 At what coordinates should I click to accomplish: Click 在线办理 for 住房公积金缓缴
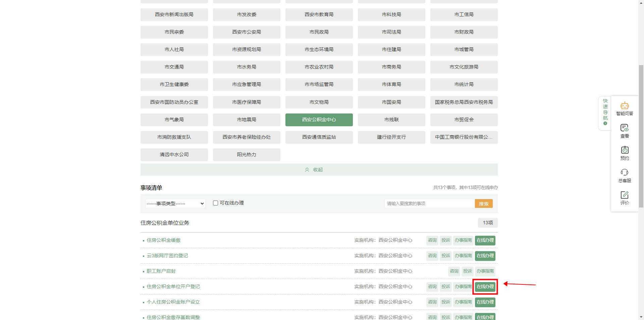tap(485, 240)
